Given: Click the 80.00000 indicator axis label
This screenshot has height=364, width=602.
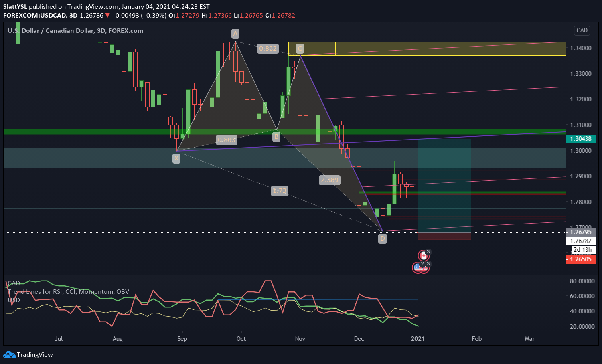Looking at the screenshot, I should 582,281.
